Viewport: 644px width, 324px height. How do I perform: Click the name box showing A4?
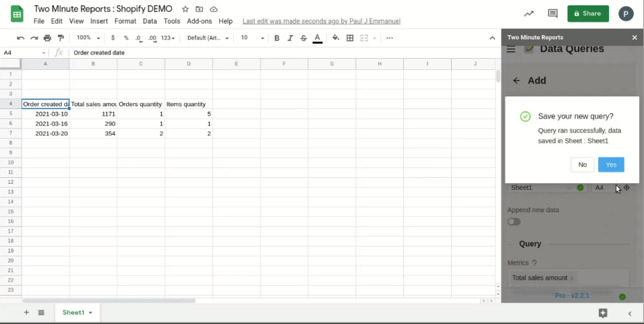click(24, 53)
